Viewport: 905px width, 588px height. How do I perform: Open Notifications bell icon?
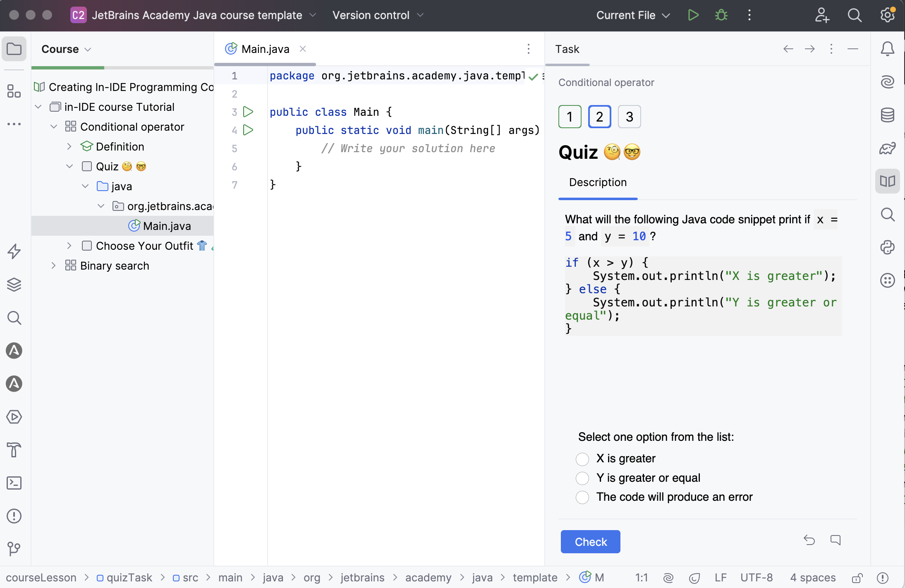tap(888, 49)
